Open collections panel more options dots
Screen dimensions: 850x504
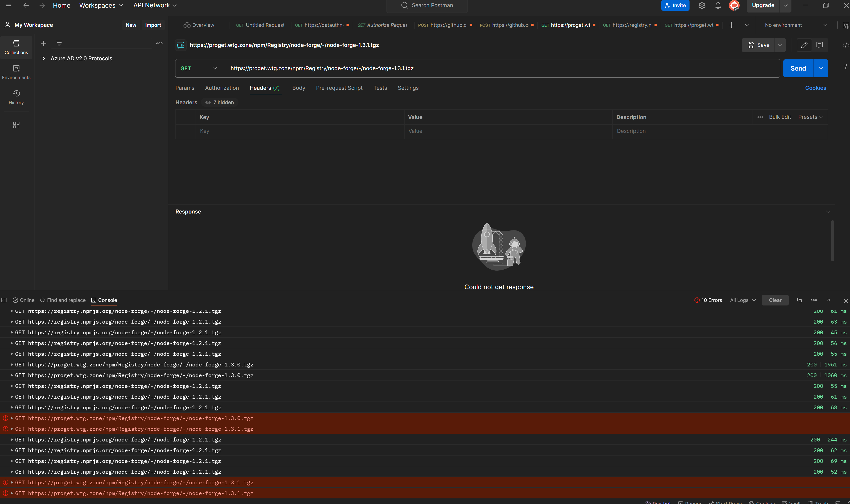click(159, 44)
